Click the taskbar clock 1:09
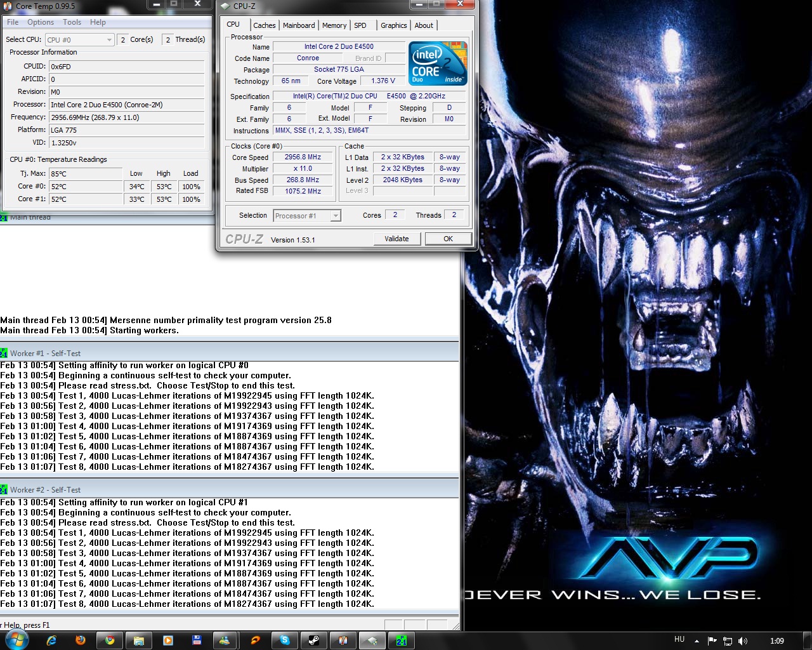The width and height of the screenshot is (812, 650). [x=776, y=641]
